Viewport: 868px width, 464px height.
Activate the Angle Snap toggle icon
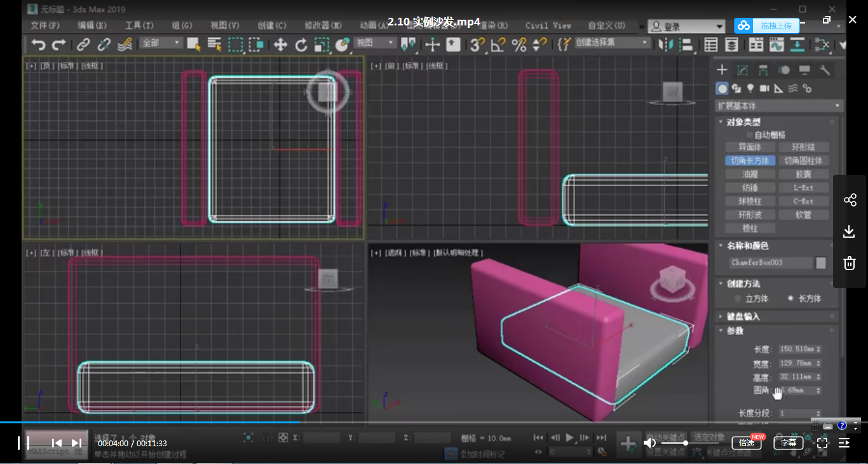pyautogui.click(x=498, y=44)
